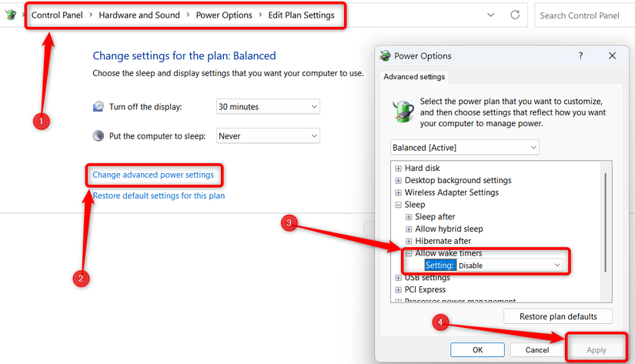Click Apply in Power Options dialog
635x364 pixels.
pyautogui.click(x=596, y=350)
